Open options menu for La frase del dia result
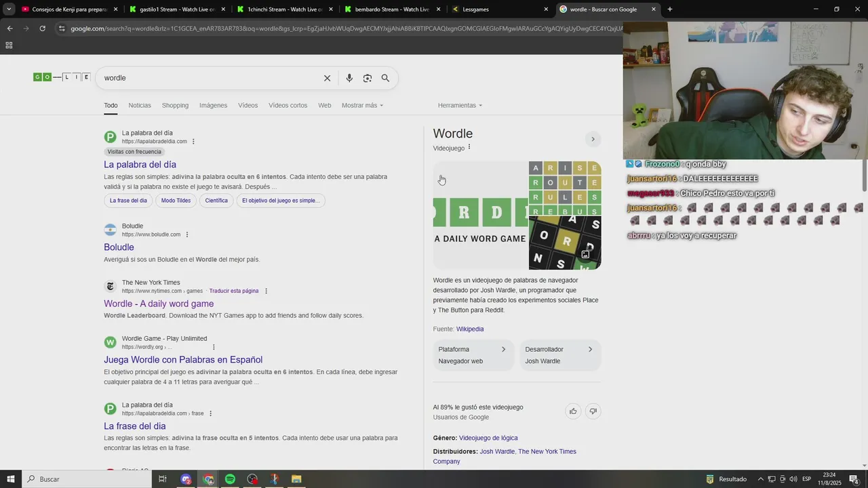The width and height of the screenshot is (868, 488). coord(210,413)
